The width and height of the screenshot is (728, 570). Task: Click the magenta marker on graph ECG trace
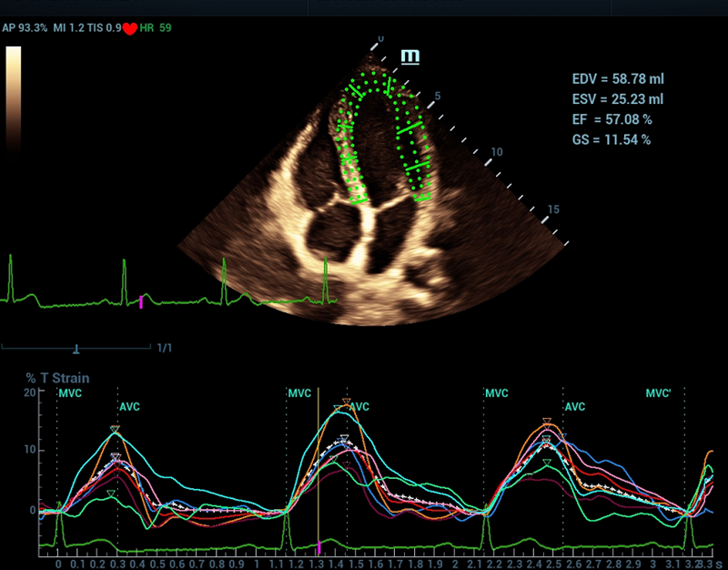click(319, 547)
